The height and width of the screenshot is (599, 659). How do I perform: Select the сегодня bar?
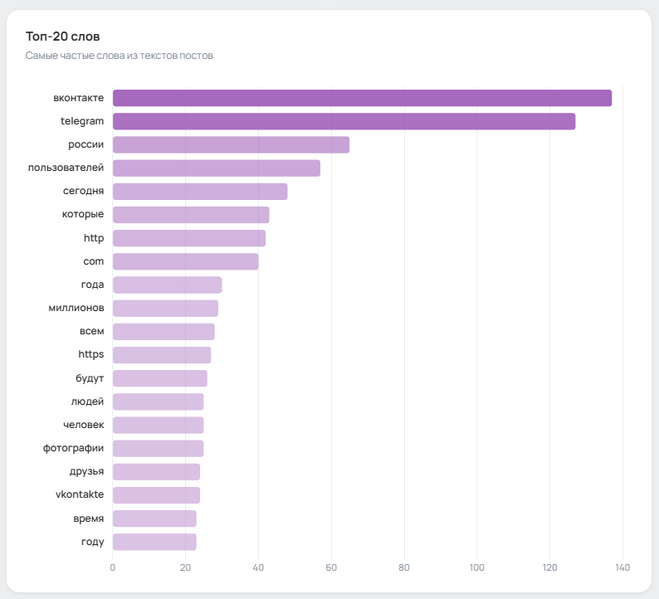[199, 191]
